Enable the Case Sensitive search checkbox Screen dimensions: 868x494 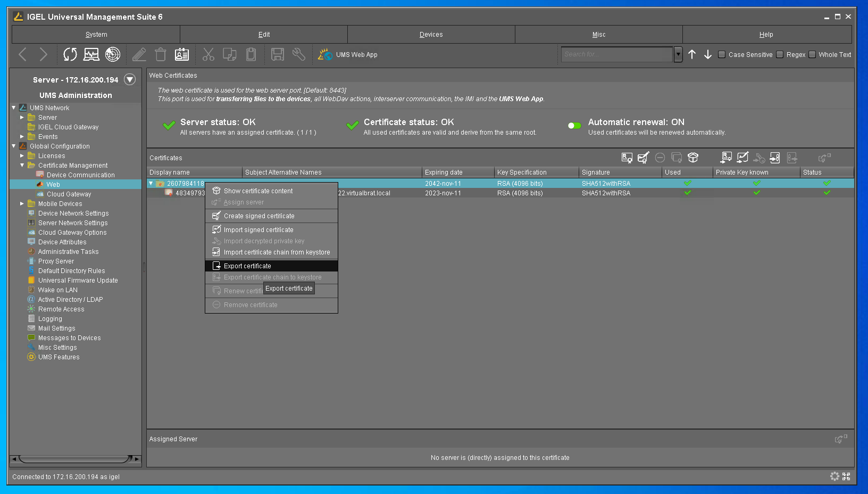click(x=721, y=54)
